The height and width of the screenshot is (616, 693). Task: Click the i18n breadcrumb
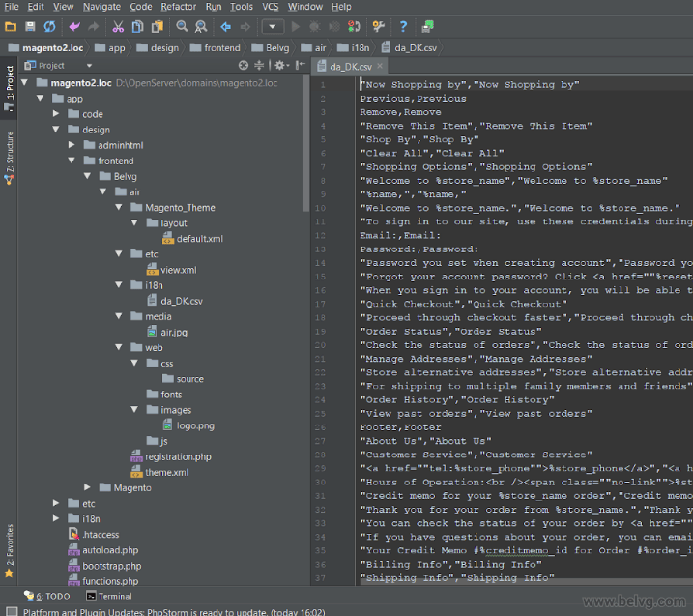[354, 47]
